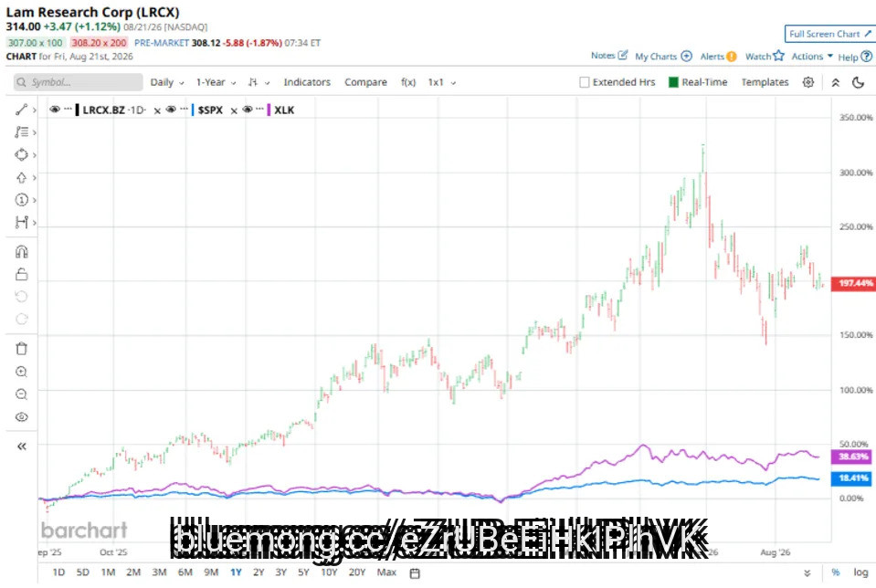Select the 3M time range
The width and height of the screenshot is (876, 588).
(159, 572)
